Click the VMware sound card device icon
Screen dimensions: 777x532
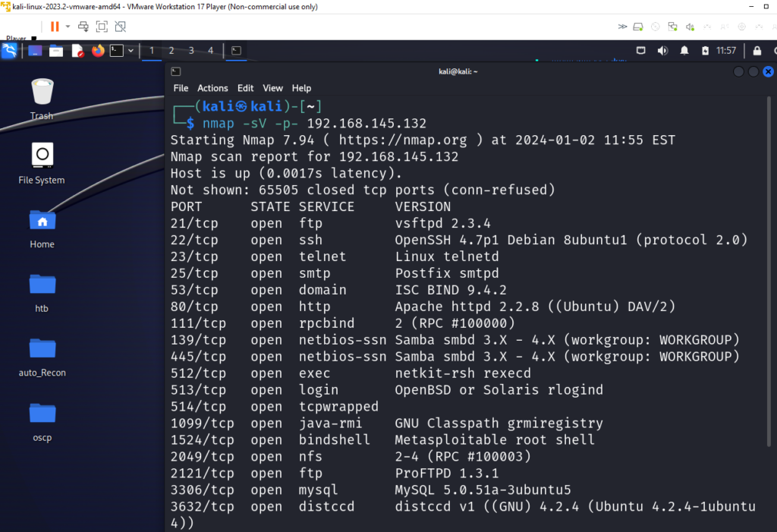click(690, 27)
